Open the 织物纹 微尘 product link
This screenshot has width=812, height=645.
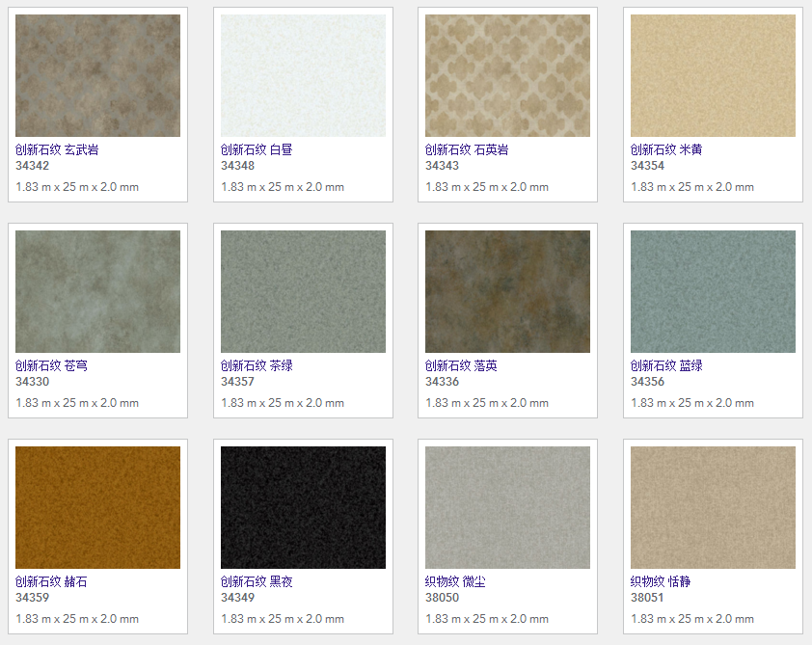pos(455,581)
